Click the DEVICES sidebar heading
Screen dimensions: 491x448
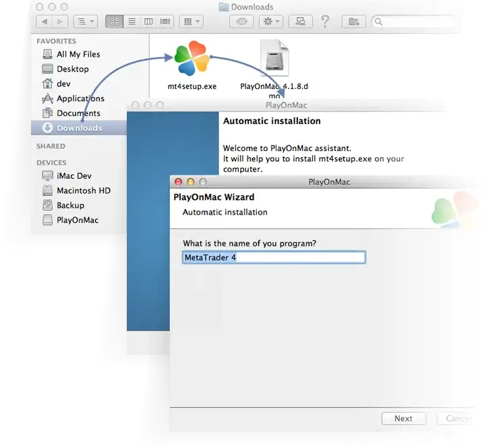tap(51, 163)
